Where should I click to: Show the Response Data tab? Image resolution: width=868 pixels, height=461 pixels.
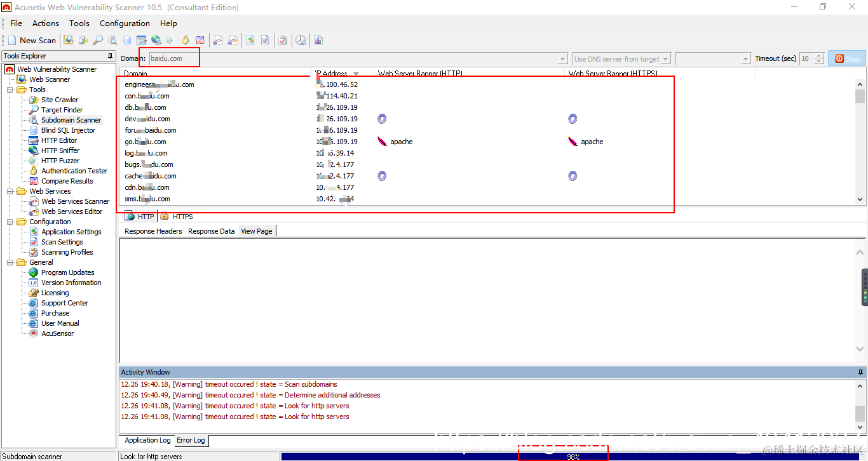click(x=212, y=231)
